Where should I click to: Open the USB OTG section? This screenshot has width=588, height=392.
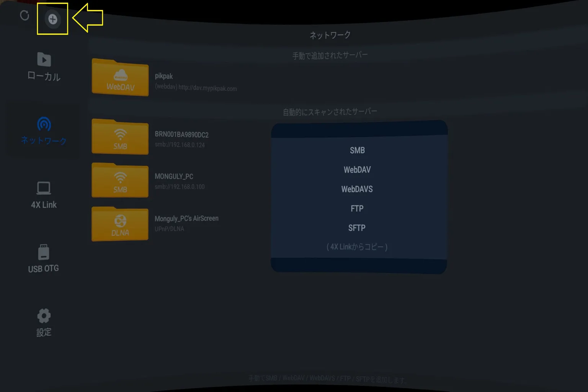click(x=43, y=258)
